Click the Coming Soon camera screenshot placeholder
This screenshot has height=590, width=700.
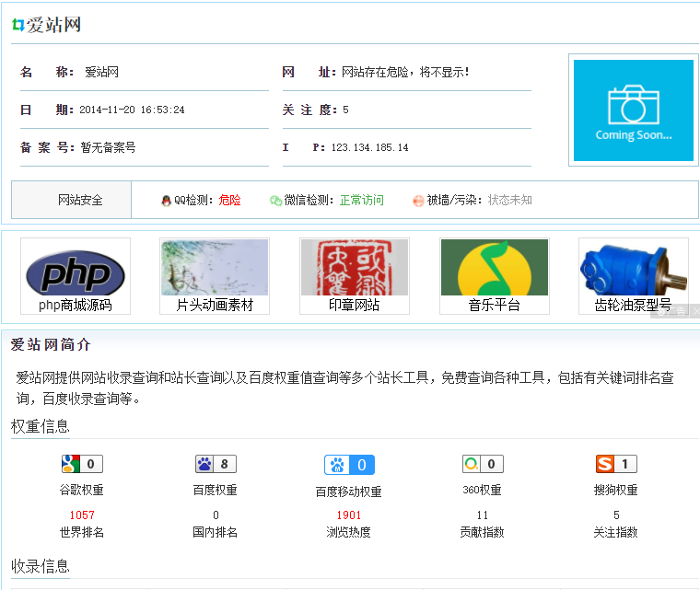tap(633, 110)
